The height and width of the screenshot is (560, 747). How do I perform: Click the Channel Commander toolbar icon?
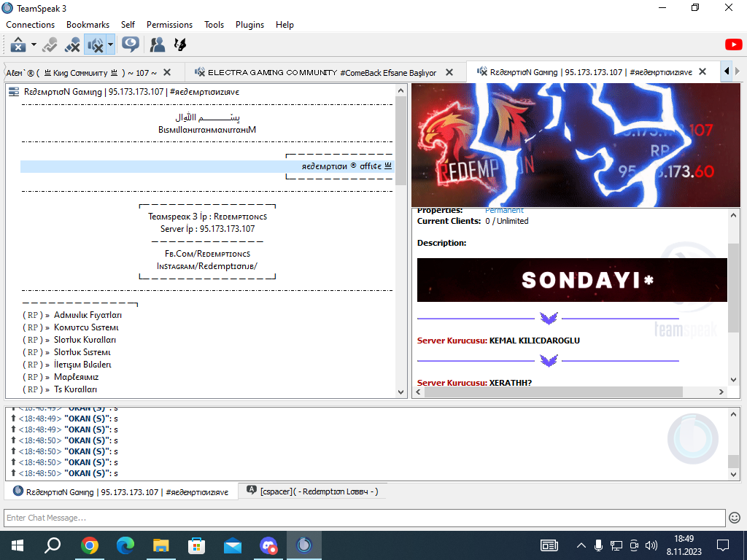point(180,44)
